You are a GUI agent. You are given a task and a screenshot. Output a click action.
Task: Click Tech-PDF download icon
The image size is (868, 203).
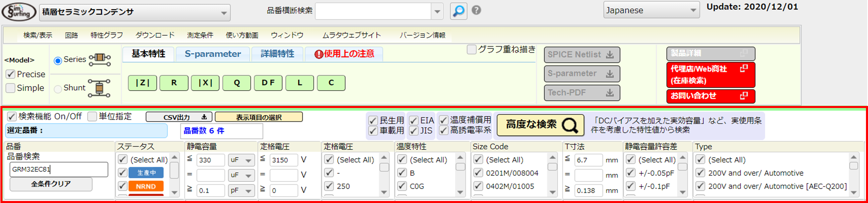610,93
